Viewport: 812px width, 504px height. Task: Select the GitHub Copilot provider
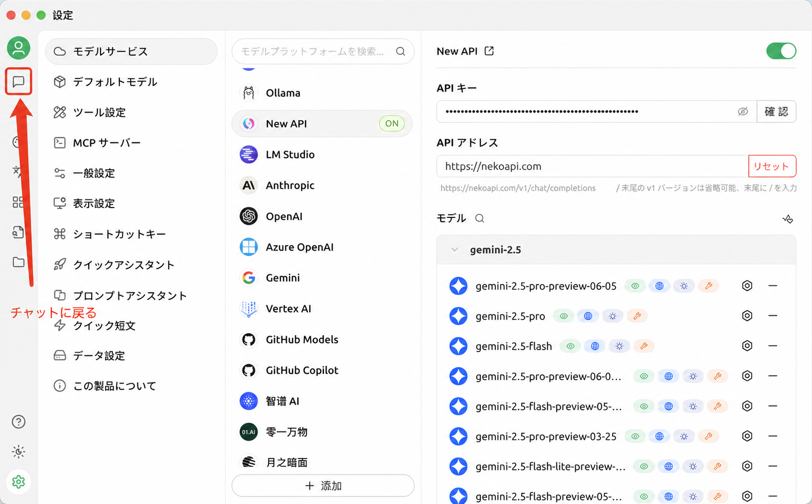click(322, 370)
